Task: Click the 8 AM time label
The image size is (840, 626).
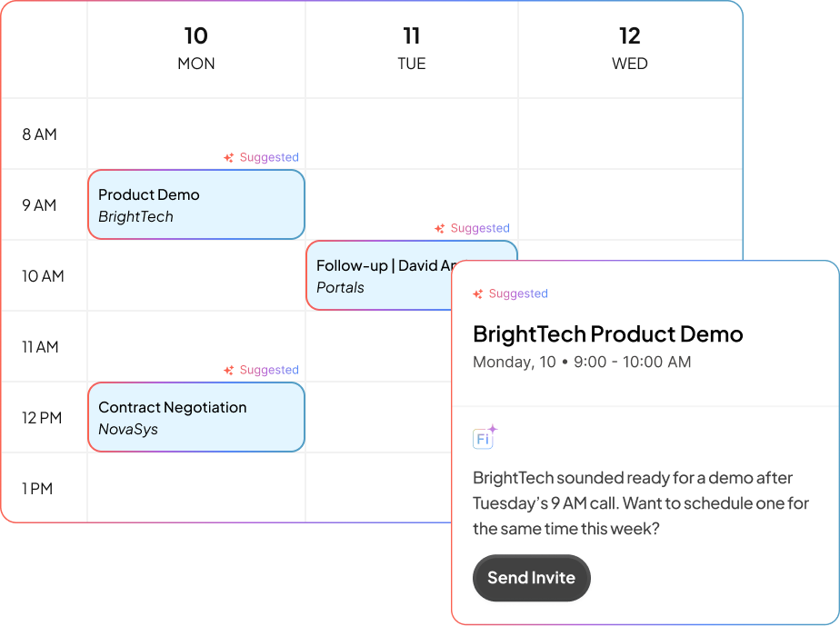Action: (x=39, y=134)
